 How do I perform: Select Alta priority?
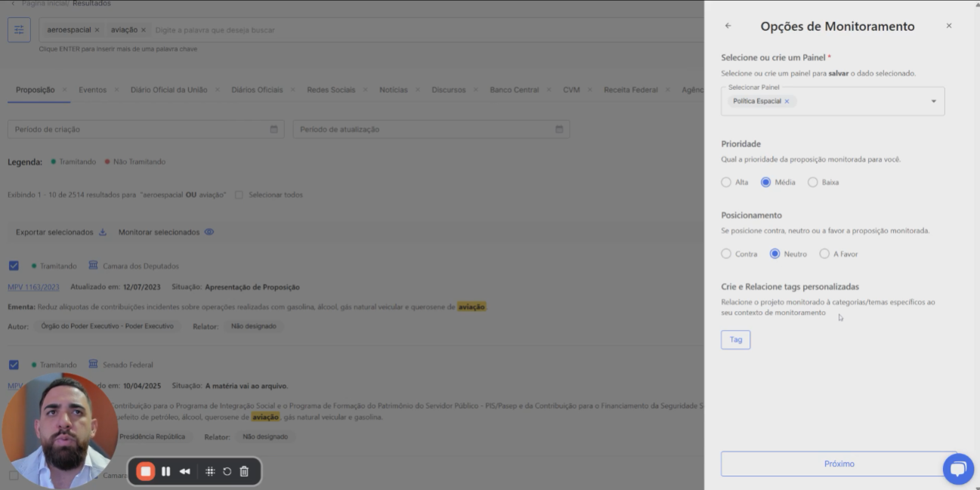pos(726,182)
